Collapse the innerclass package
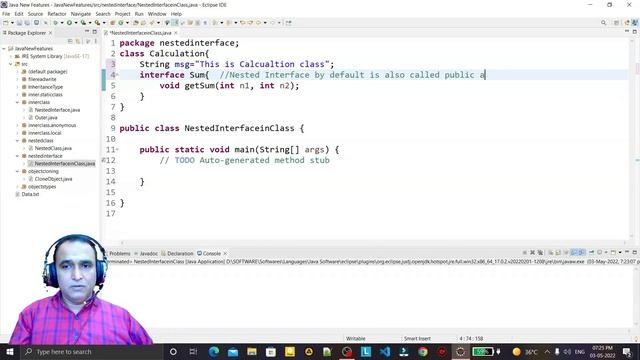This screenshot has width=640, height=360. coord(18,102)
